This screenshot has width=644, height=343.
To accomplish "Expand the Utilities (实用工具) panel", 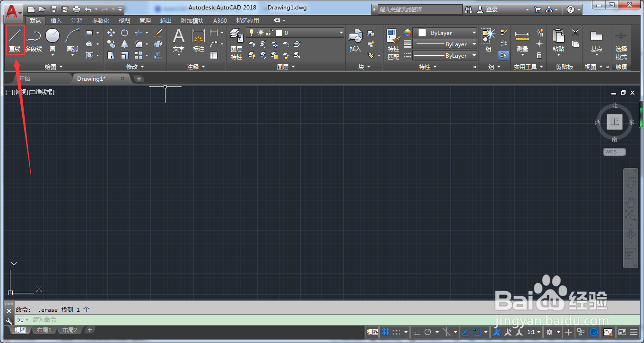I will point(528,67).
